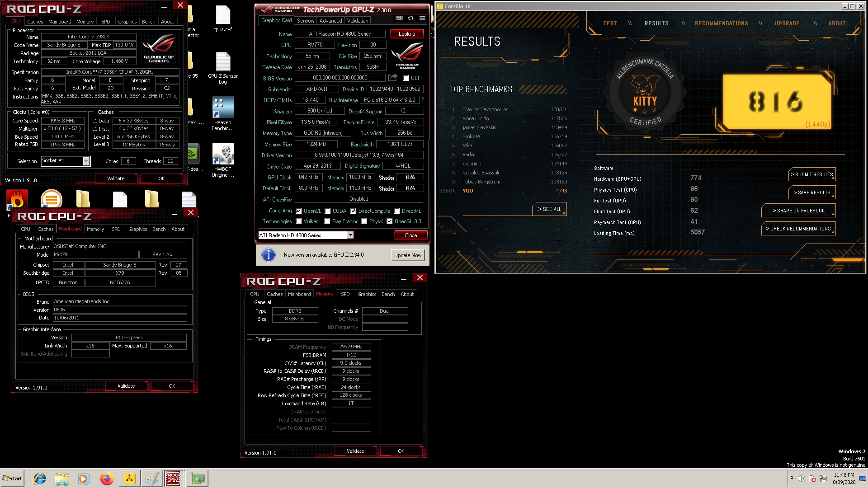Toggle the Ray Tracing checkbox
The width and height of the screenshot is (868, 488).
pos(327,221)
